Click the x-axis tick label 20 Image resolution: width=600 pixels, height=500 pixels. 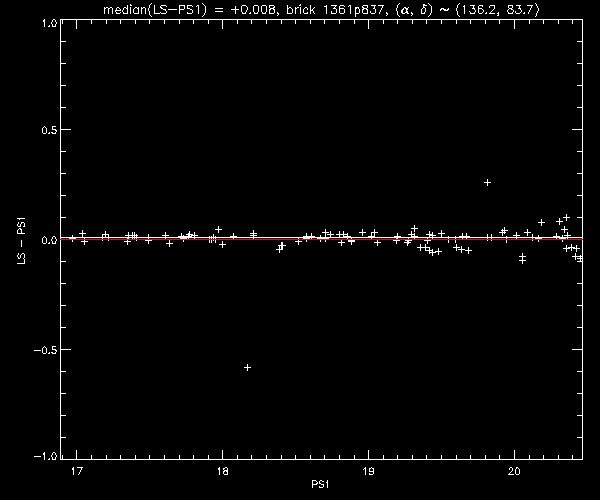514,471
